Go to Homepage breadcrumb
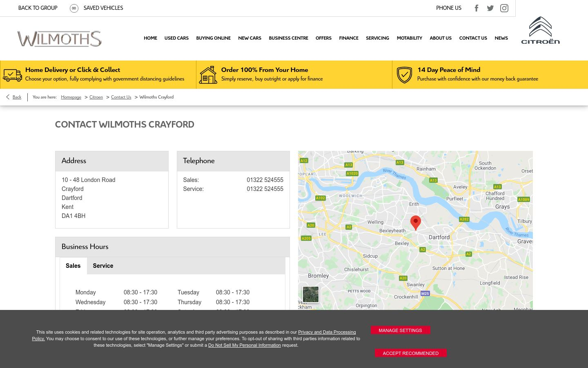 tap(71, 97)
